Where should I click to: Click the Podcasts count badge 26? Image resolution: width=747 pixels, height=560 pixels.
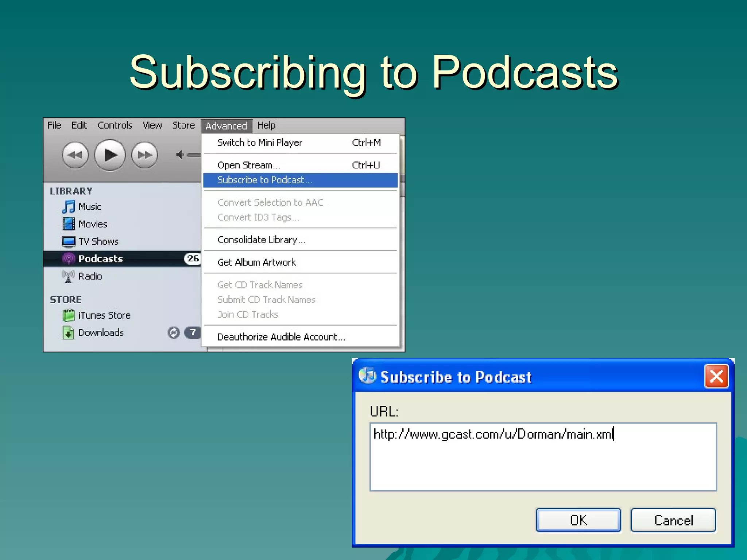click(192, 258)
